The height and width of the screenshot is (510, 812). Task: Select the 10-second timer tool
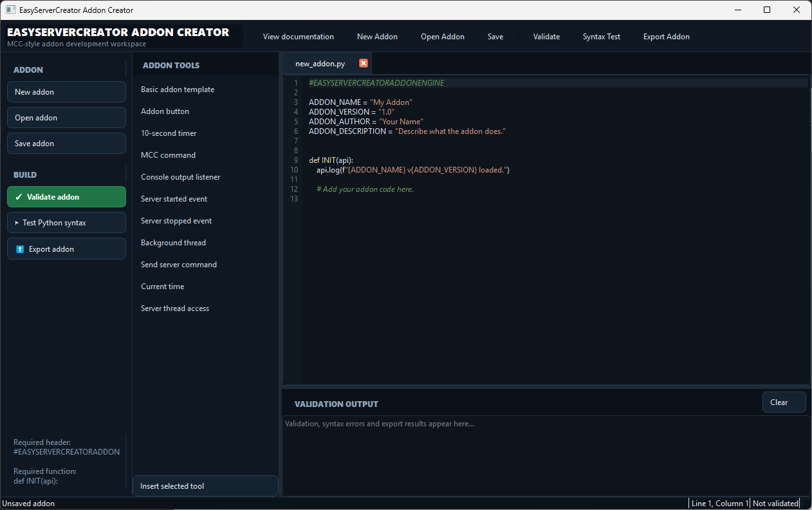coord(205,133)
